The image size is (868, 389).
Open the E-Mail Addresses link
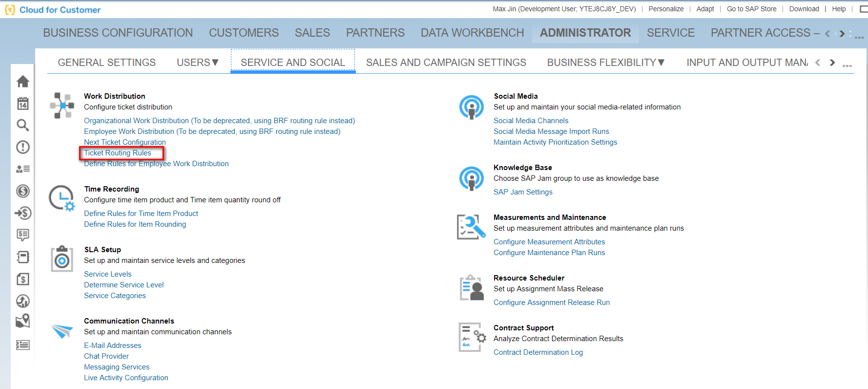pos(113,346)
